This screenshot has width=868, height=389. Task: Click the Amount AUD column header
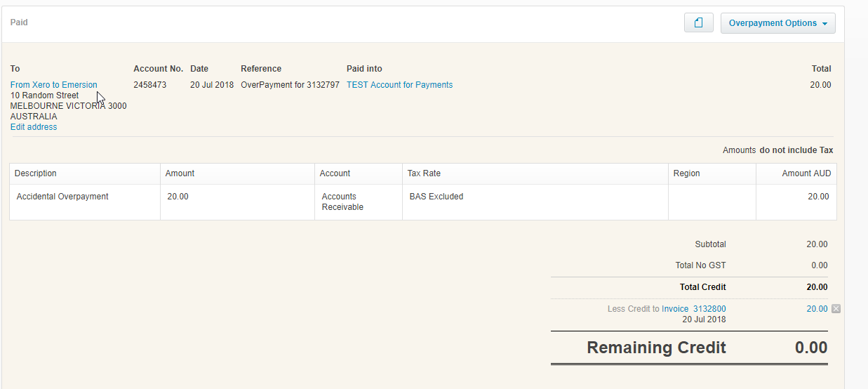805,173
